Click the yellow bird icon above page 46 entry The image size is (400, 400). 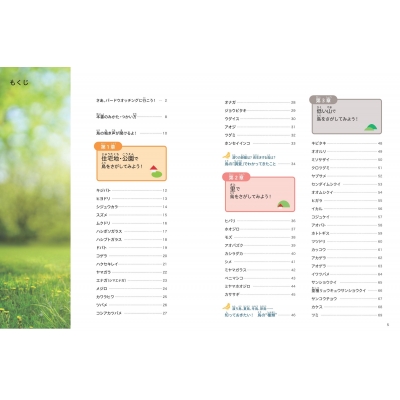(x=227, y=306)
